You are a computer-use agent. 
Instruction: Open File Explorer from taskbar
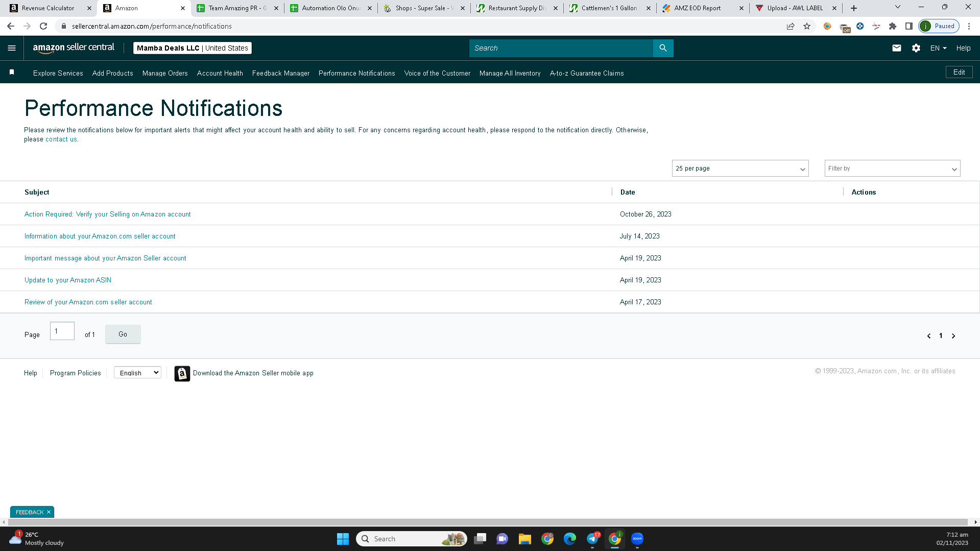point(524,539)
